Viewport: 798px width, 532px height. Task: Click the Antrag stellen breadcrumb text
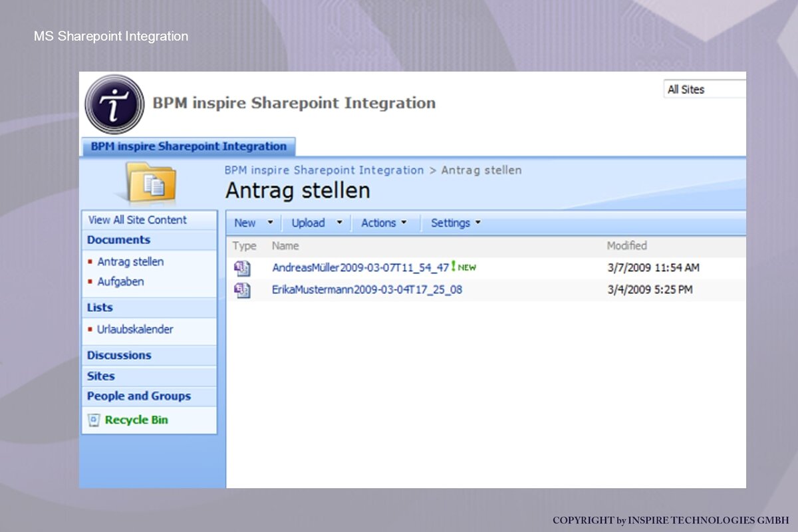pos(481,170)
